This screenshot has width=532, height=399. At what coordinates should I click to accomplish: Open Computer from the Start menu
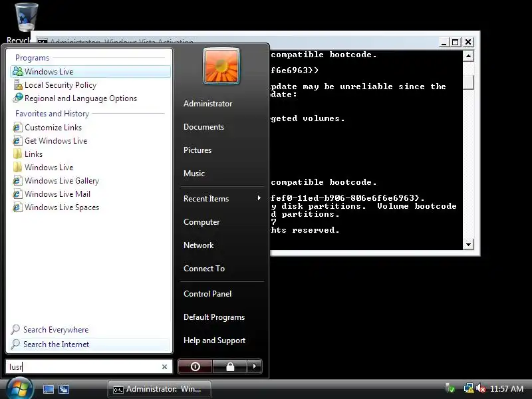click(x=201, y=222)
